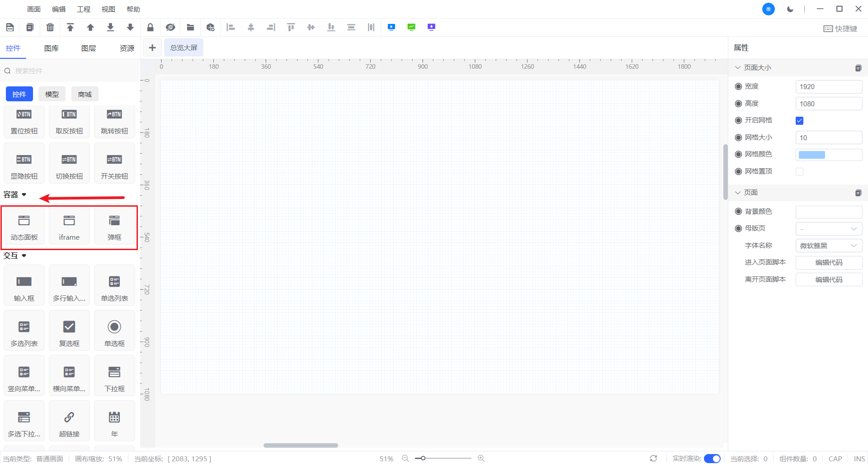Switch to dark mode moon icon
The image size is (868, 464).
point(790,9)
